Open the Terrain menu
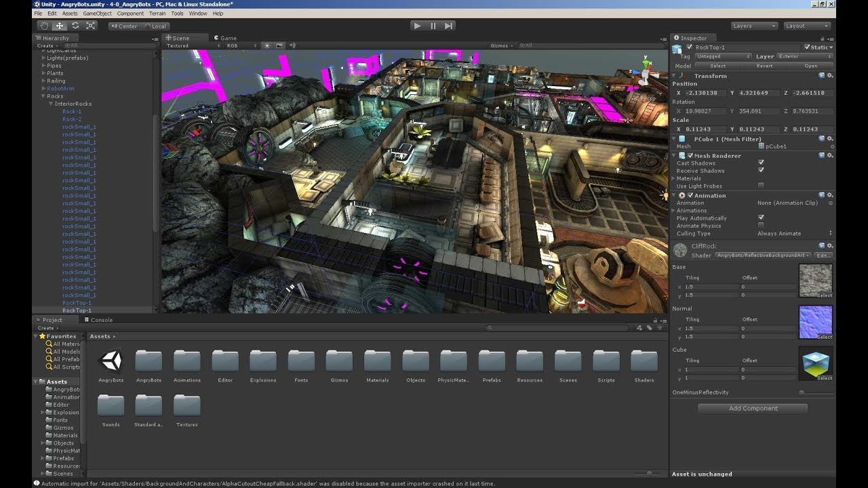The width and height of the screenshot is (868, 488). (157, 14)
